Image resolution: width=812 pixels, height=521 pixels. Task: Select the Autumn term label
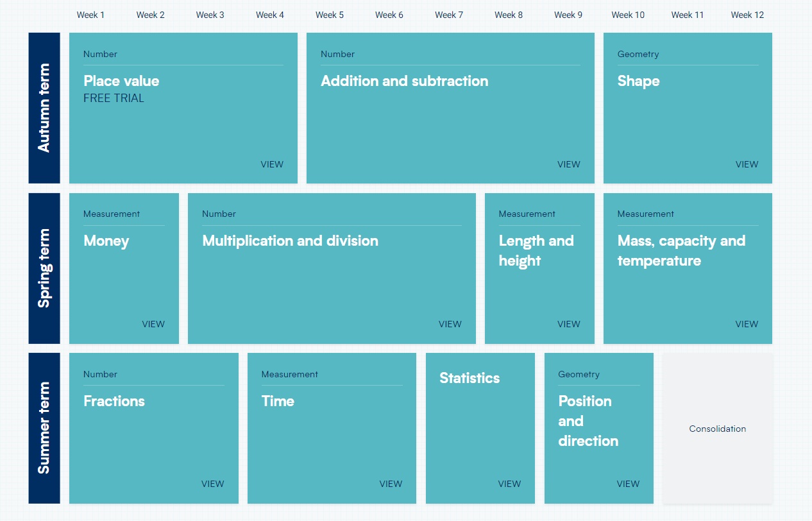pos(44,108)
